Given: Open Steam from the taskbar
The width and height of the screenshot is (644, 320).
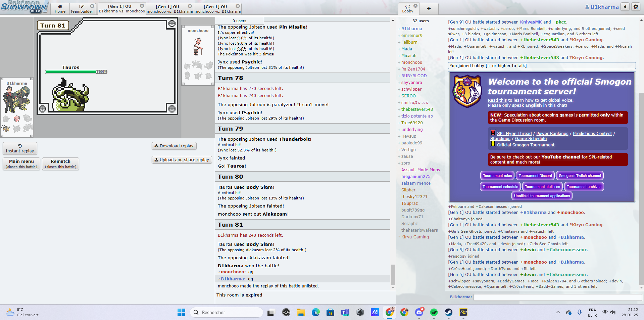Looking at the screenshot, I should click(448, 312).
